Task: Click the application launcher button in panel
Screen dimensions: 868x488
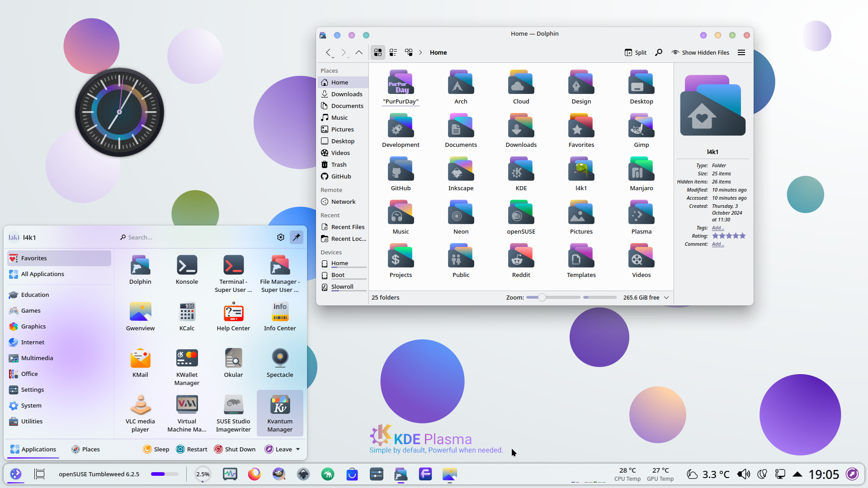Action: pos(16,474)
